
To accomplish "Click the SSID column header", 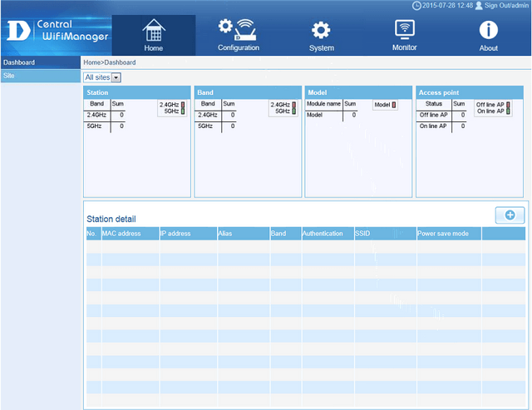I will (x=365, y=234).
